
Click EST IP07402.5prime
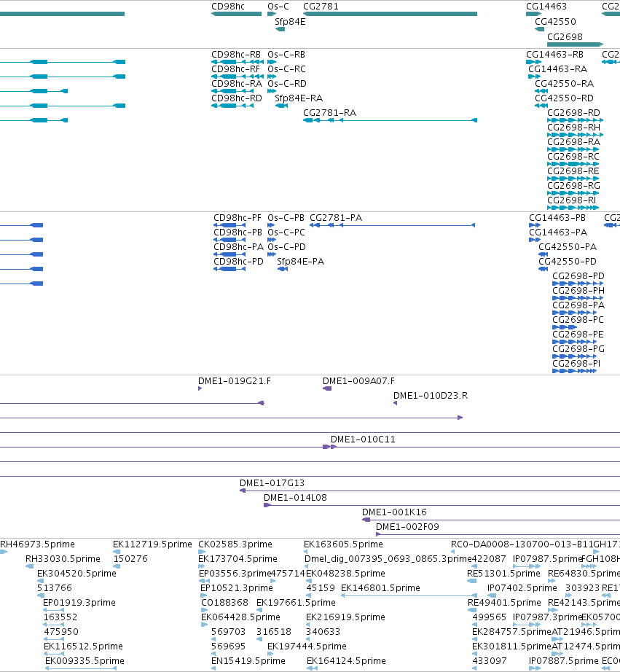pyautogui.click(x=522, y=588)
